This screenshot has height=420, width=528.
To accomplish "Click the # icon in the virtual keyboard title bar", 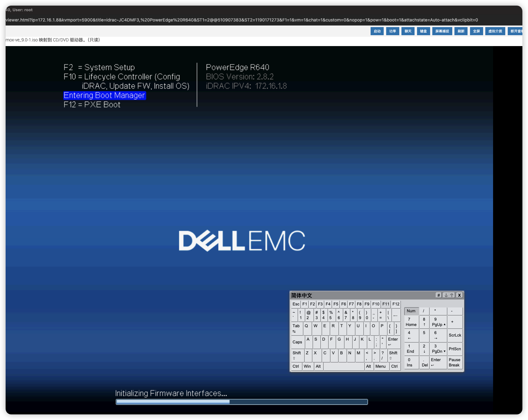I will point(438,295).
